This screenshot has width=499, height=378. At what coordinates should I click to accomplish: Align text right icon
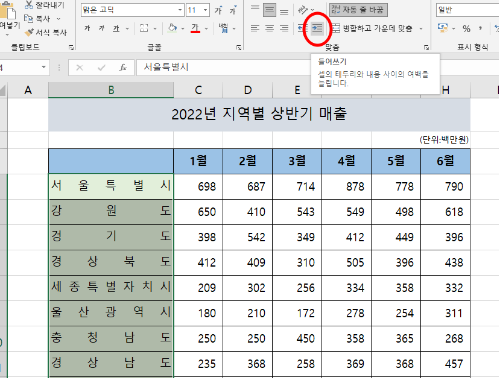(284, 28)
